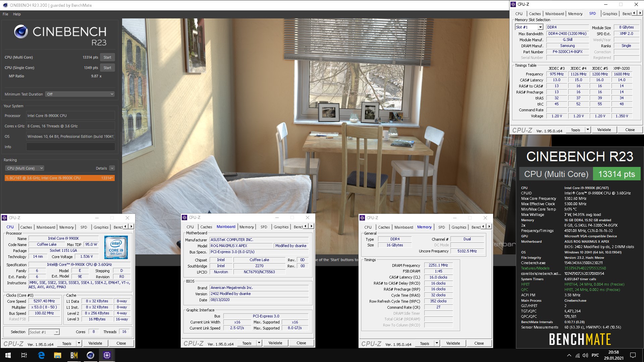Open Tools dropdown arrow in SPD window

588,130
